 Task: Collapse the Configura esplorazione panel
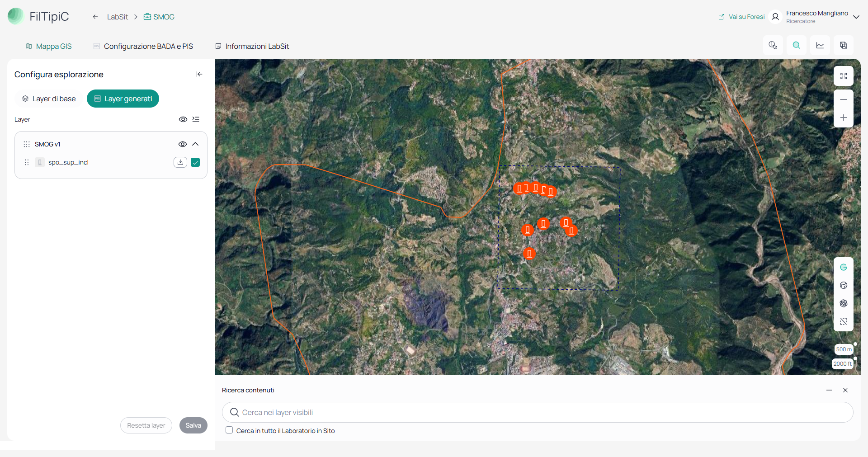[199, 74]
